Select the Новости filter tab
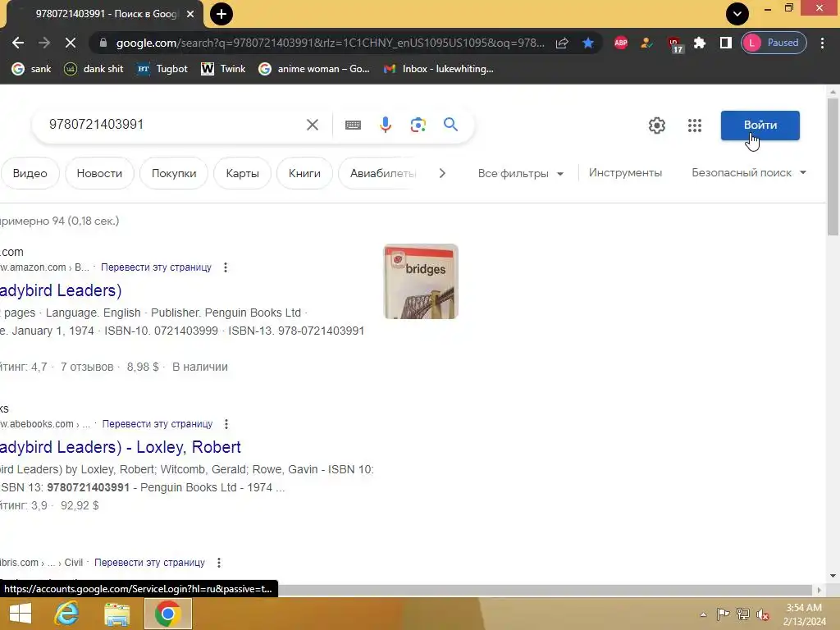The image size is (840, 630). (99, 173)
